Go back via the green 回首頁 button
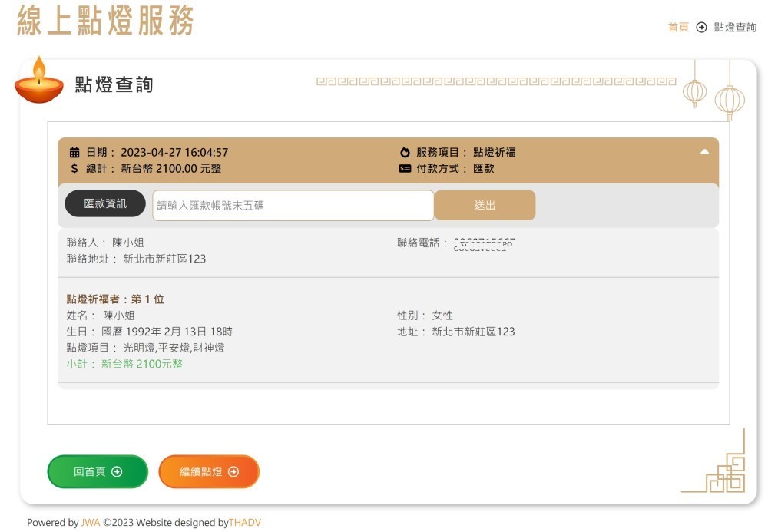 click(x=97, y=472)
